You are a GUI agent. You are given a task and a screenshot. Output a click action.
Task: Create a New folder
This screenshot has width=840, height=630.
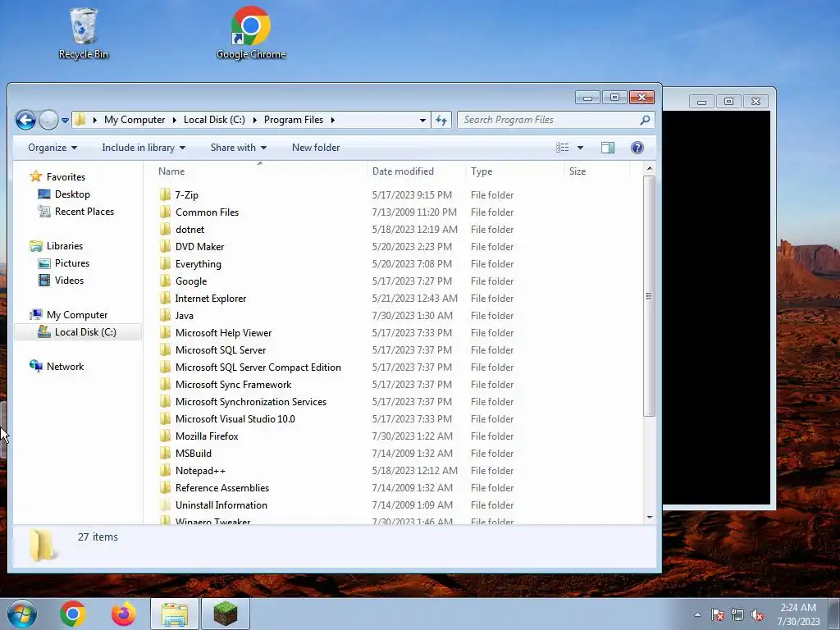tap(316, 148)
